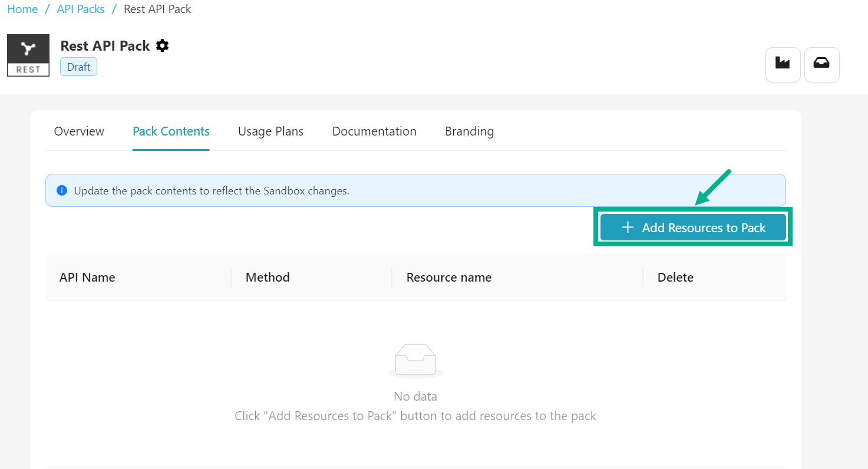Switch to the Overview tab

(x=79, y=131)
